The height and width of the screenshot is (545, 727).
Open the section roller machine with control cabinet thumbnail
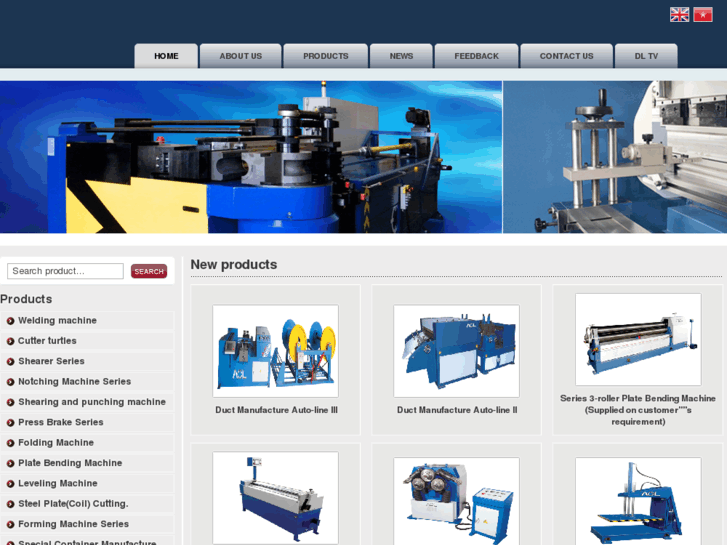point(457,501)
